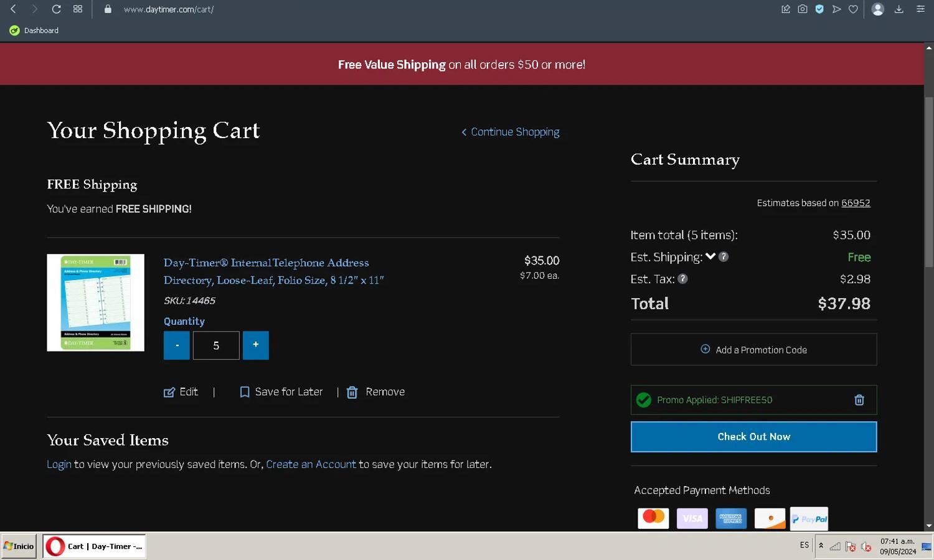Click the $37.98 total amount
The height and width of the screenshot is (560, 934).
click(x=844, y=304)
